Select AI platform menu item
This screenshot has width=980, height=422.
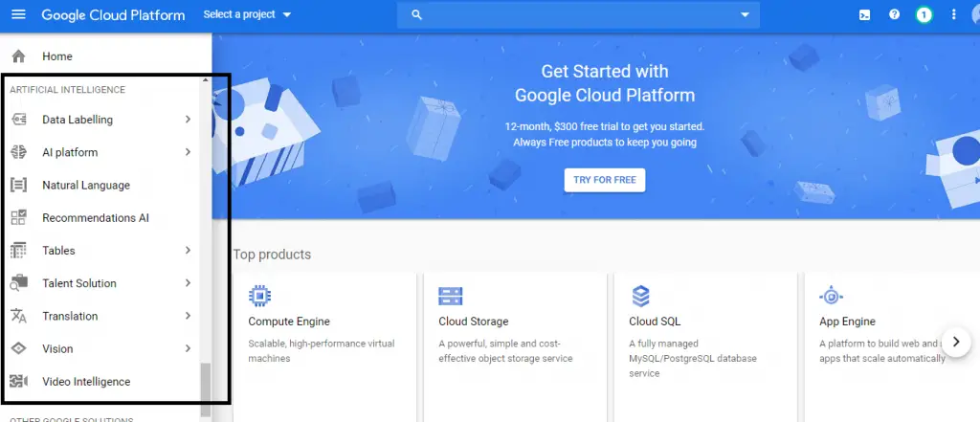tap(100, 152)
